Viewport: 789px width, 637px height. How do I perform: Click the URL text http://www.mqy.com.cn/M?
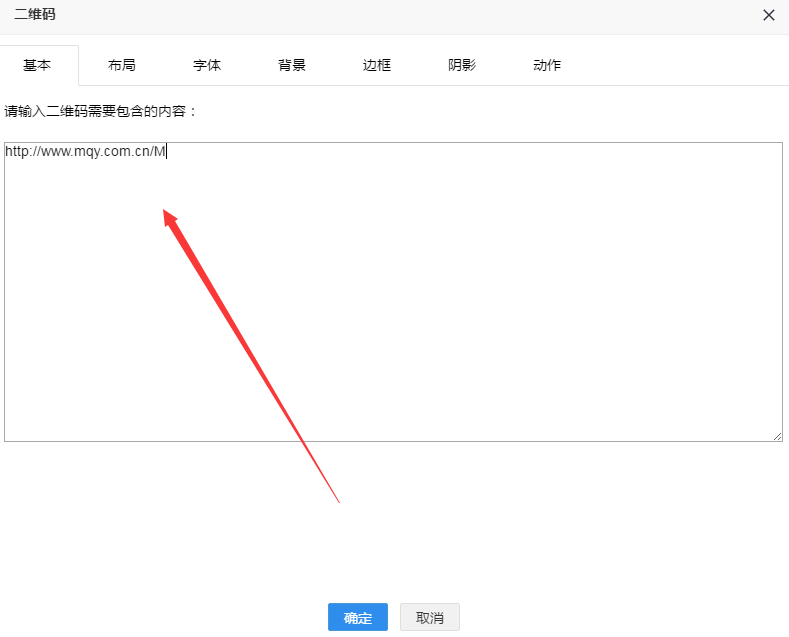(85, 152)
